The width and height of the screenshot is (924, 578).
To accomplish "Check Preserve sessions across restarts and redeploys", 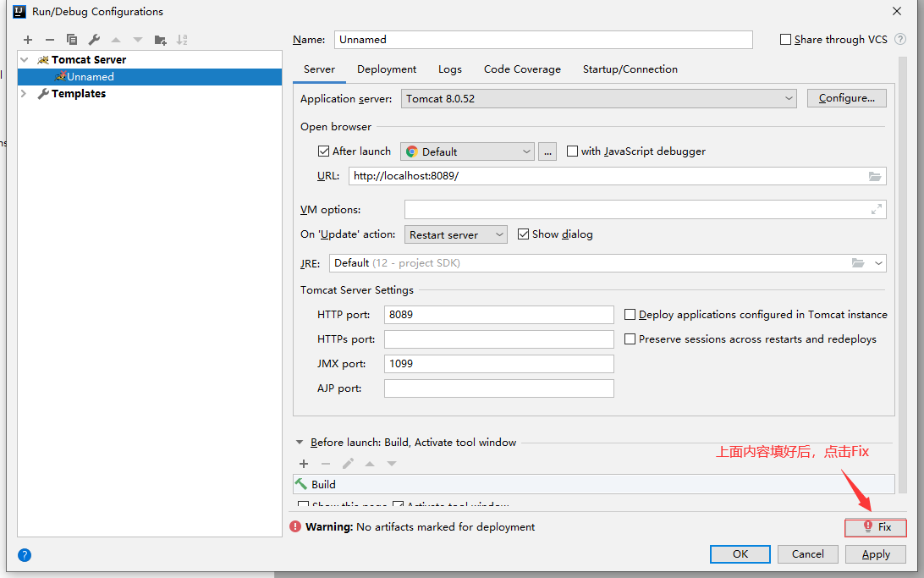I will coord(630,339).
